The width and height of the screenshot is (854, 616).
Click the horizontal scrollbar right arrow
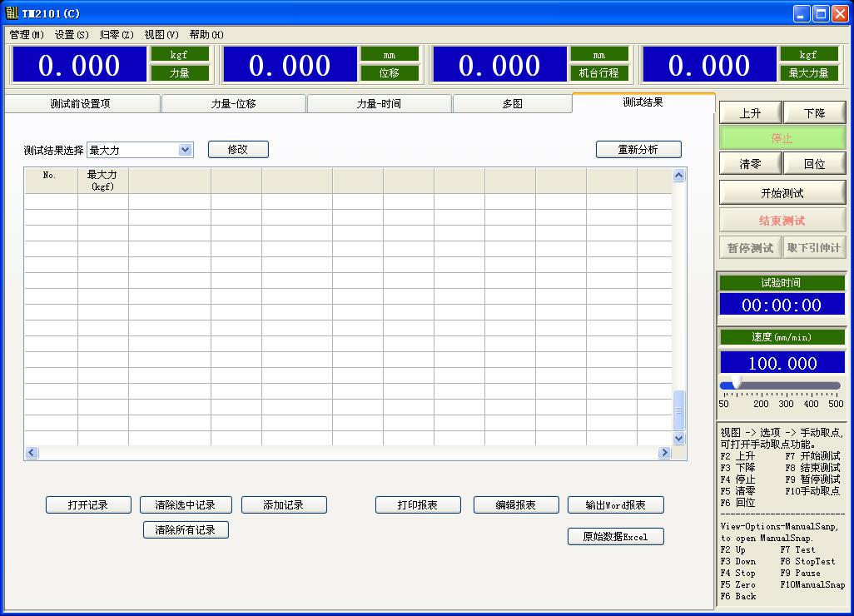pos(664,453)
